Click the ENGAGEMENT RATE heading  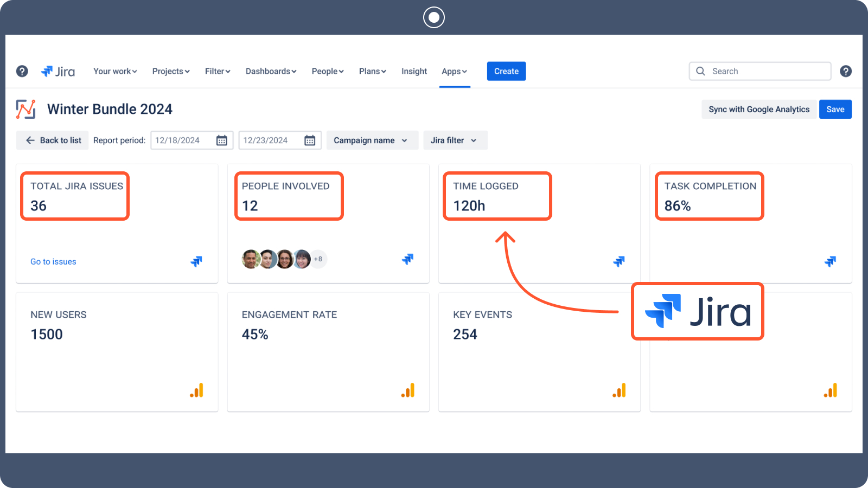(290, 314)
